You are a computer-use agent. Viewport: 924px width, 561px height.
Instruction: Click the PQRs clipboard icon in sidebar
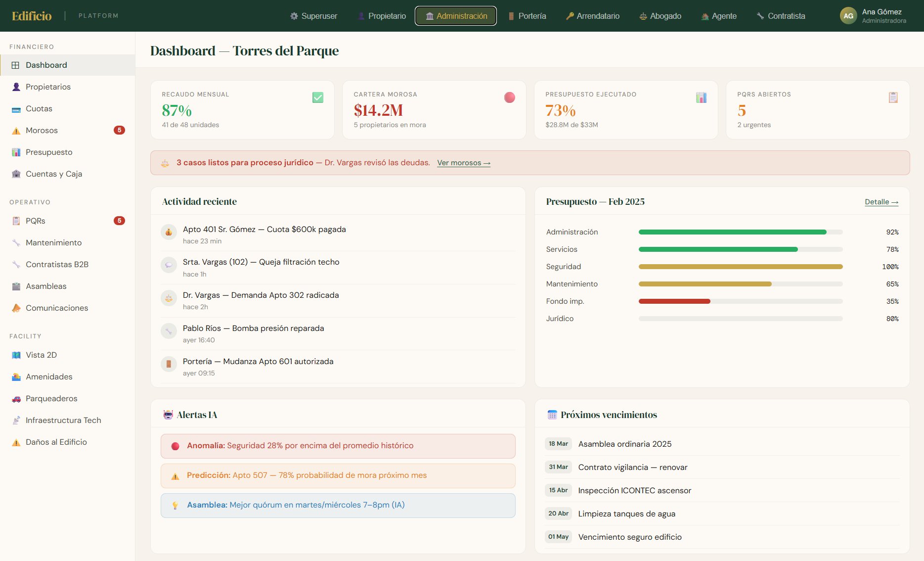coord(16,221)
